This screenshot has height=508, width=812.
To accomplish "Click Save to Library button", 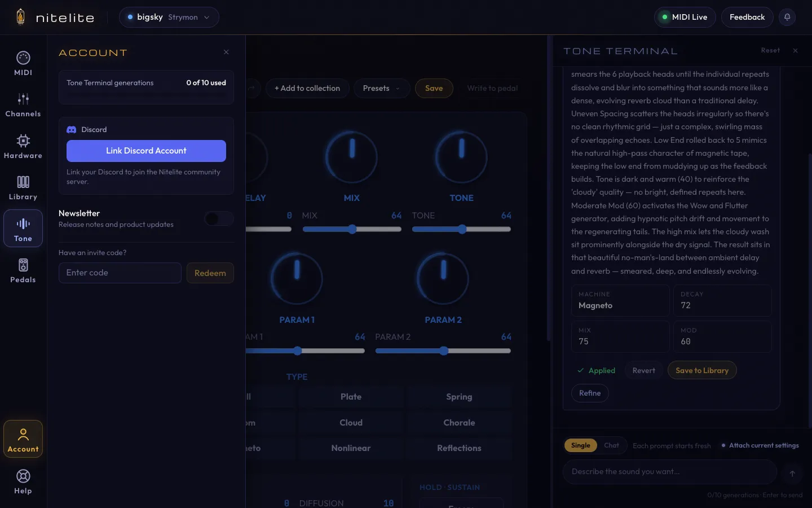I will [x=702, y=370].
